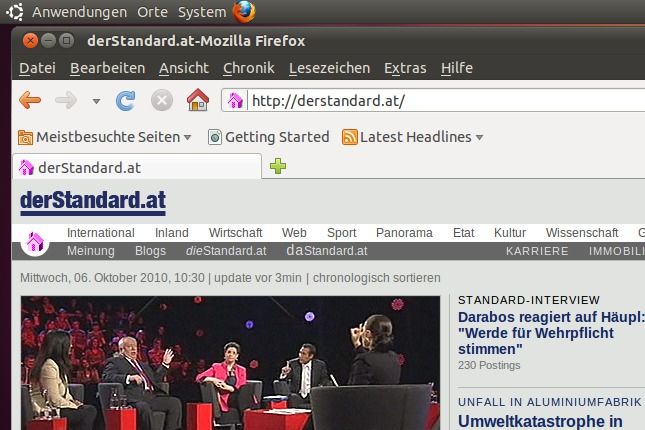Open the history dropdown beside forward arrow
Viewport: 645px width, 430px height.
96,101
